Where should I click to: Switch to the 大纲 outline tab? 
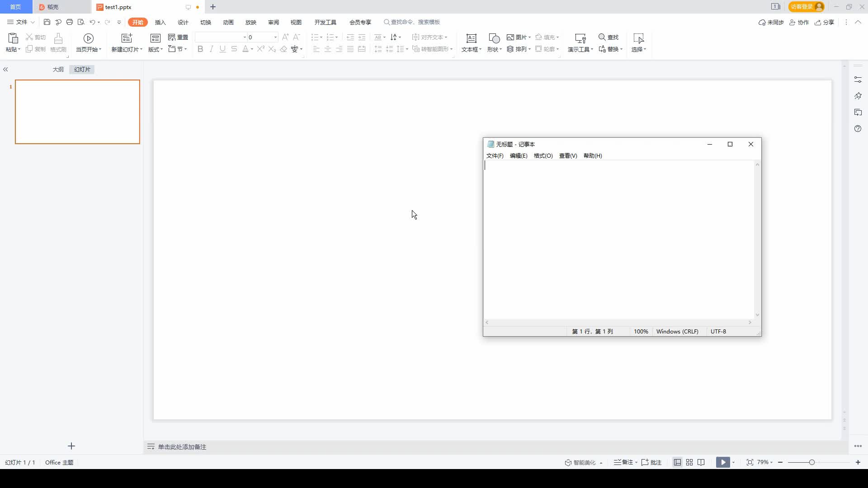(x=58, y=70)
